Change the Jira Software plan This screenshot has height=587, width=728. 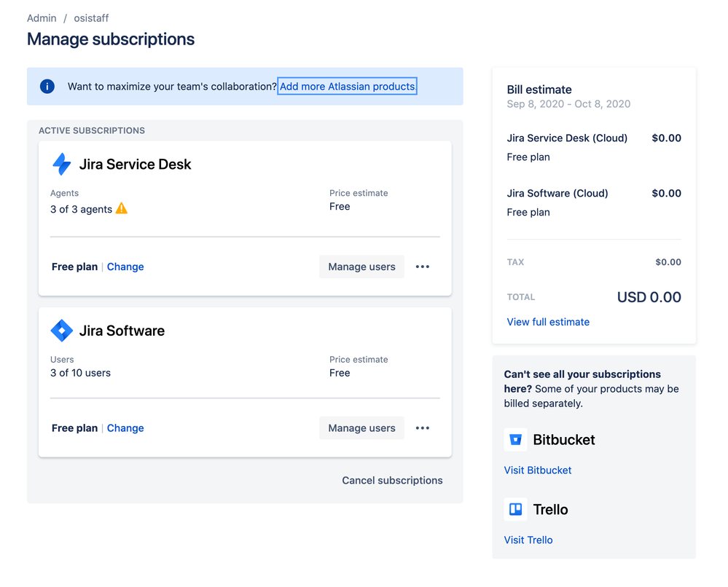pos(125,428)
